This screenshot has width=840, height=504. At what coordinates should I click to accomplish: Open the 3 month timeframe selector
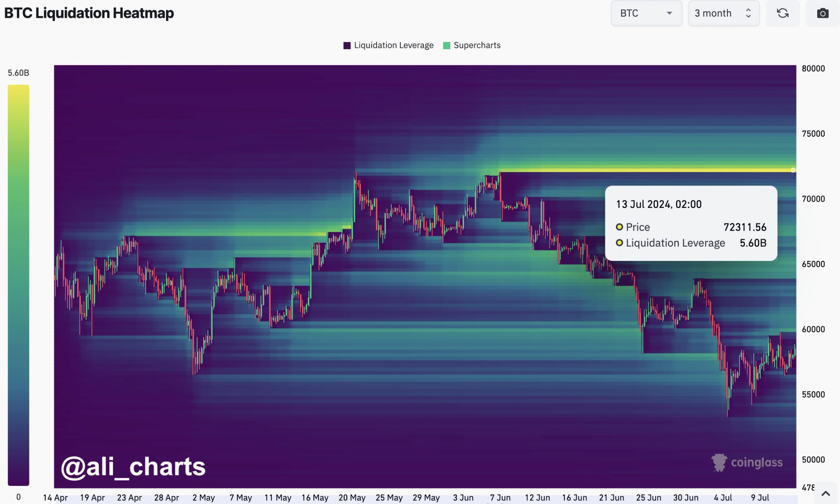(x=723, y=13)
